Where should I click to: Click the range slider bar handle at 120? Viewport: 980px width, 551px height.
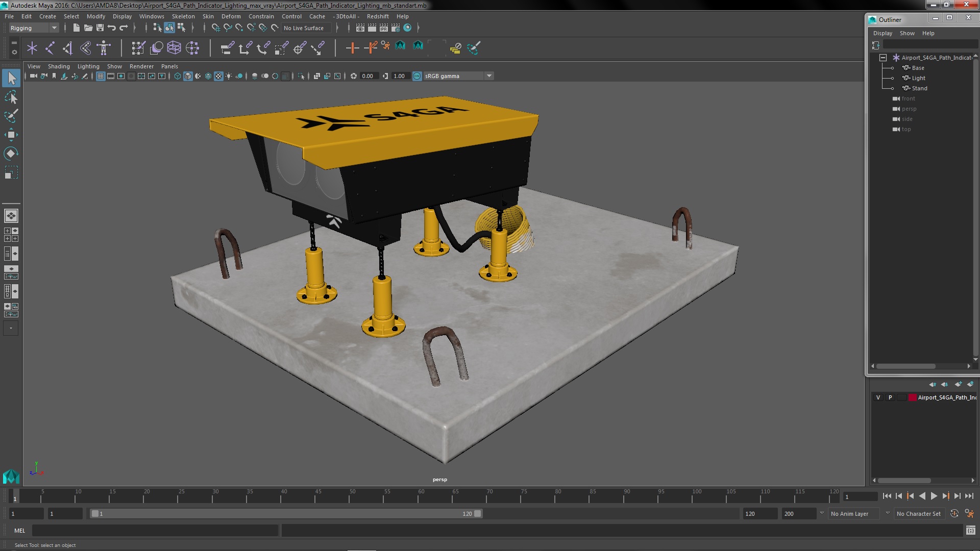click(477, 514)
